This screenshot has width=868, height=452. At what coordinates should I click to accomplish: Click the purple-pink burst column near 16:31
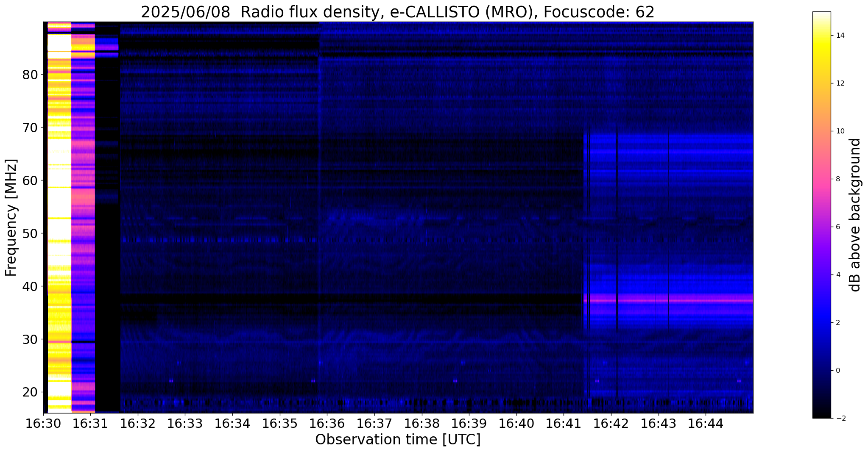pos(83,217)
